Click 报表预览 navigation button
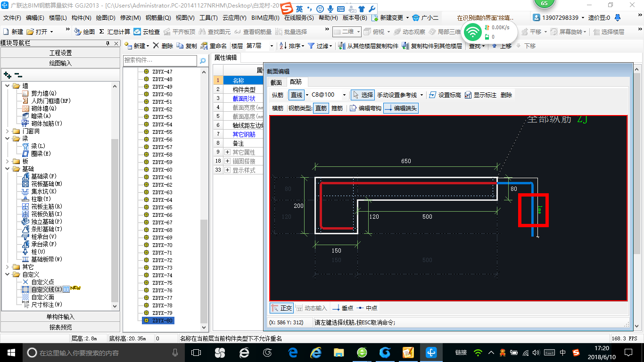 60,327
